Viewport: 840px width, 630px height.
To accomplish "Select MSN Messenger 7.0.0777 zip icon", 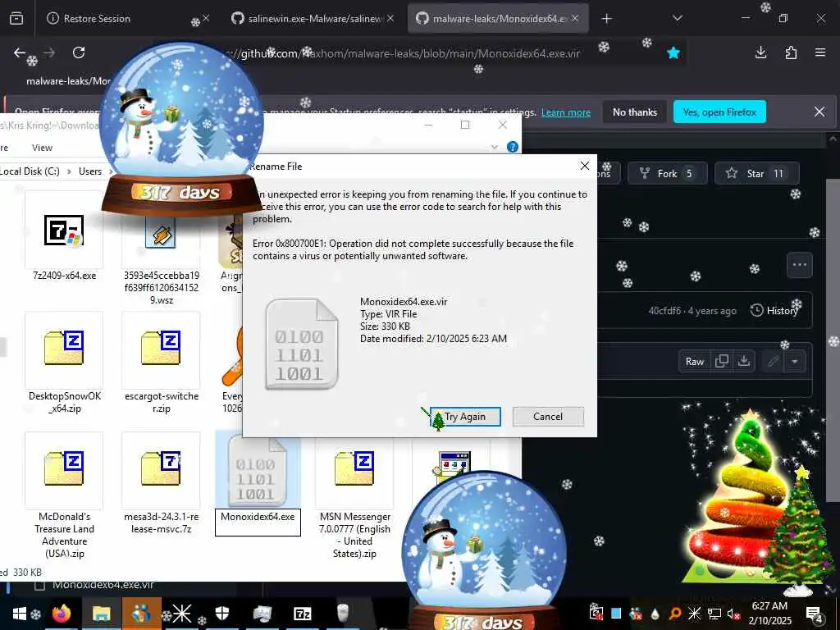I will (354, 470).
